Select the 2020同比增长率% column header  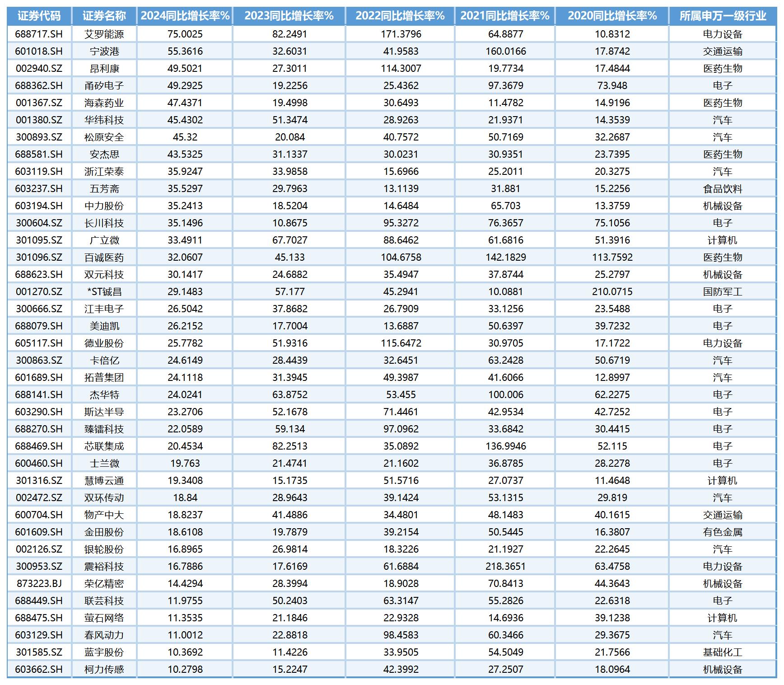(x=612, y=16)
